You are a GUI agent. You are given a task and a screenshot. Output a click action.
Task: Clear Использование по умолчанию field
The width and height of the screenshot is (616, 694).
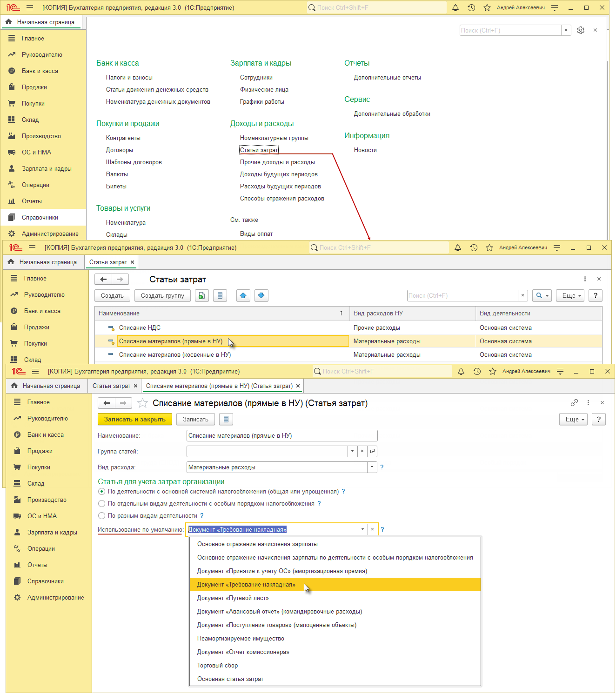coord(372,529)
